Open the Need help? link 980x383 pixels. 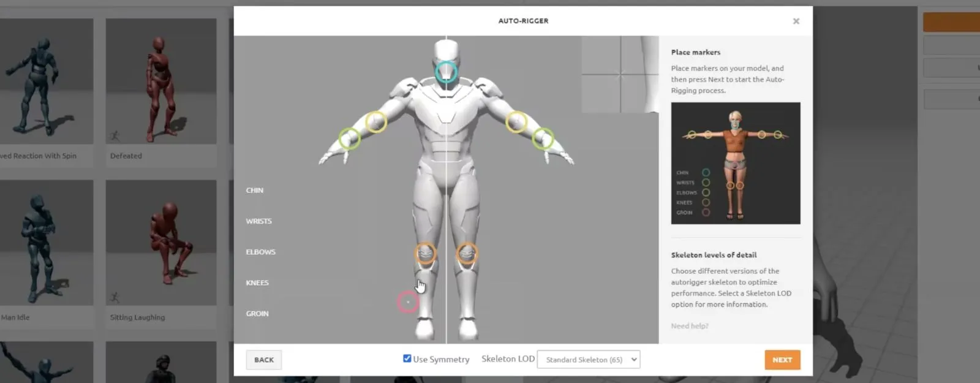(690, 326)
